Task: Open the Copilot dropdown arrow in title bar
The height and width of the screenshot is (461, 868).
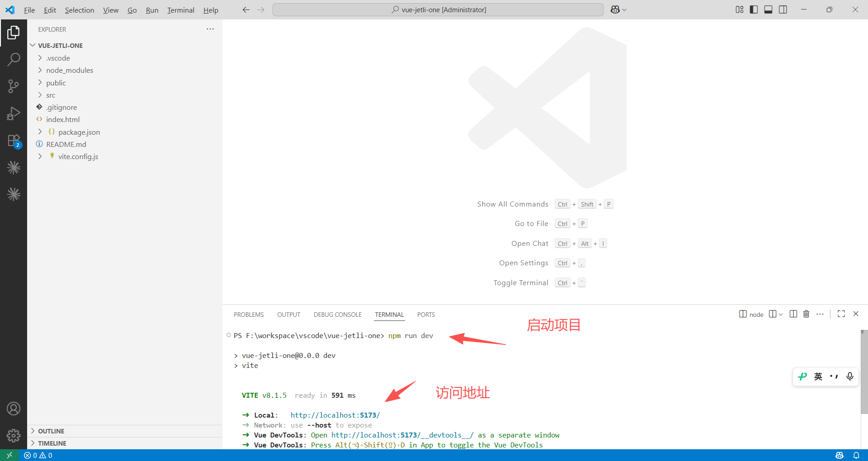Action: pyautogui.click(x=624, y=9)
